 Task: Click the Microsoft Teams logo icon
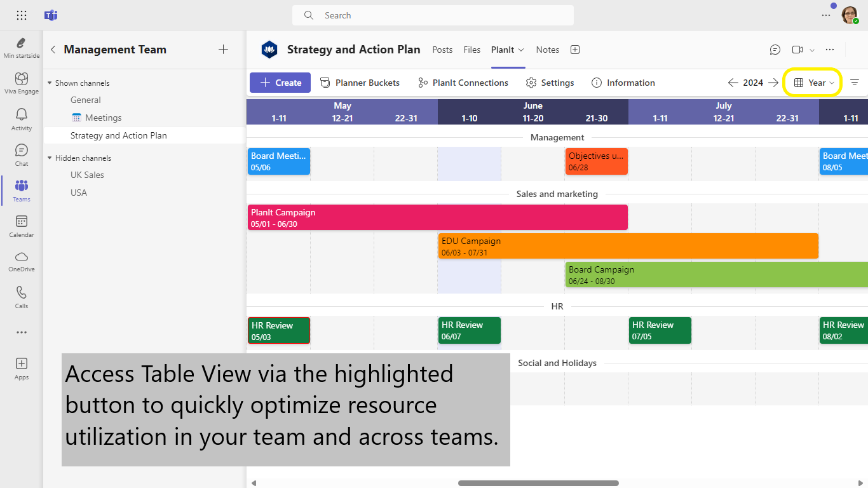[x=51, y=15]
